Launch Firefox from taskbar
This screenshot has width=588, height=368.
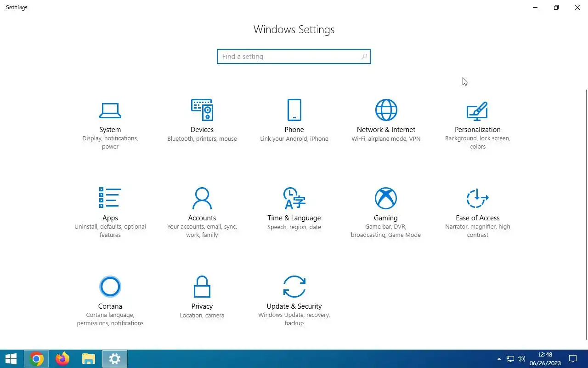coord(62,359)
